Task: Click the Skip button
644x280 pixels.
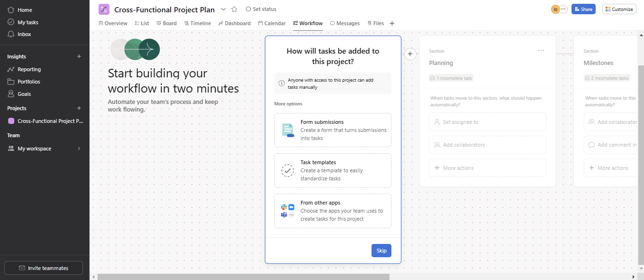Action: [x=381, y=251]
